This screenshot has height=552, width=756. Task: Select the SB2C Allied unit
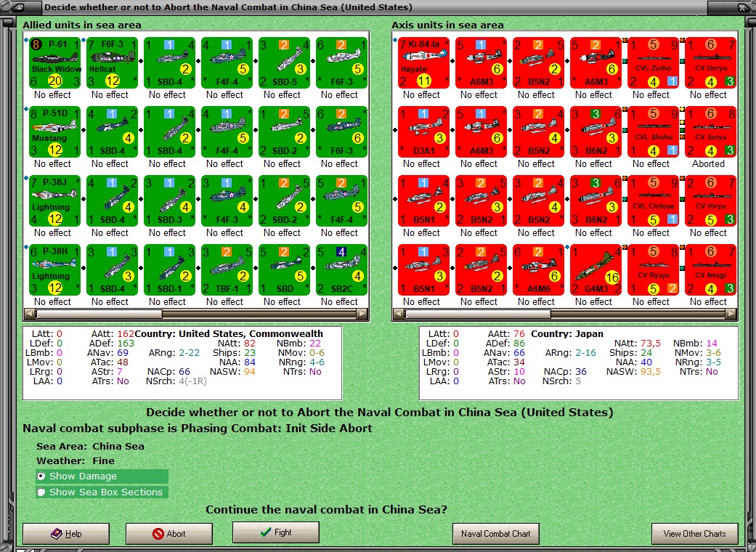click(x=341, y=269)
